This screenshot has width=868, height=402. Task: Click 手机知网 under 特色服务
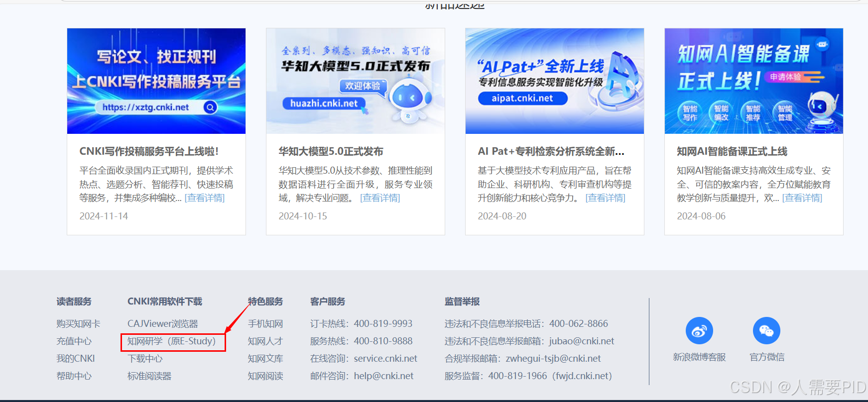(x=265, y=324)
